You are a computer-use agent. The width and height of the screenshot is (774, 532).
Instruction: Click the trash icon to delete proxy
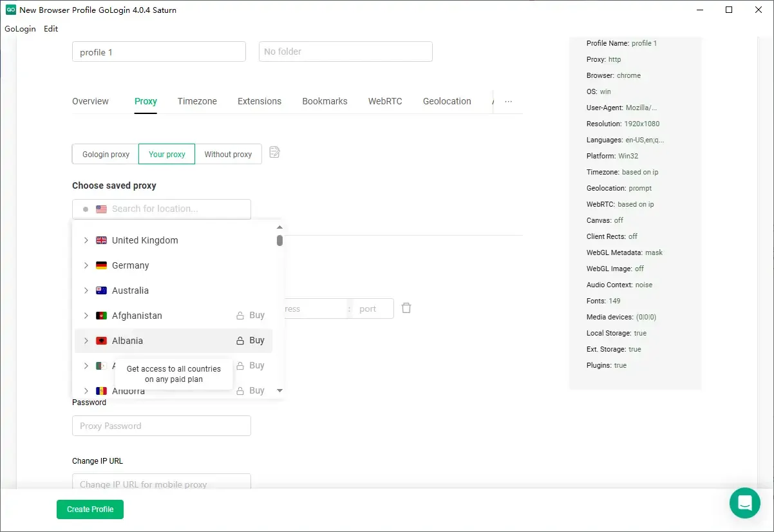coord(406,308)
